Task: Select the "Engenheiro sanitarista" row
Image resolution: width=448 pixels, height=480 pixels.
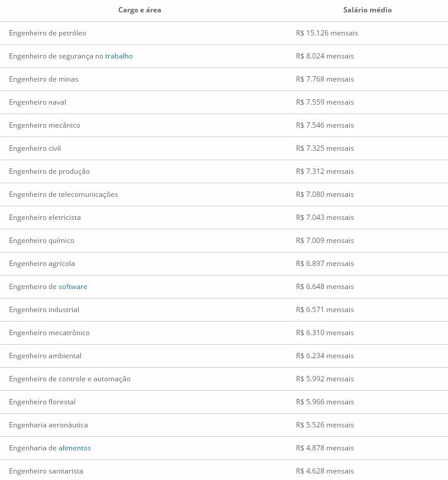Action: (x=224, y=470)
